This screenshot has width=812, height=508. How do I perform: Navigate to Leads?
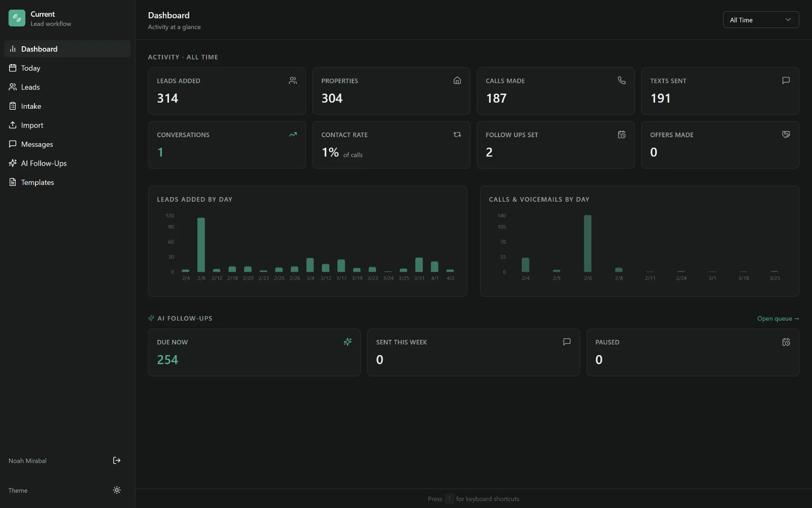tap(67, 87)
